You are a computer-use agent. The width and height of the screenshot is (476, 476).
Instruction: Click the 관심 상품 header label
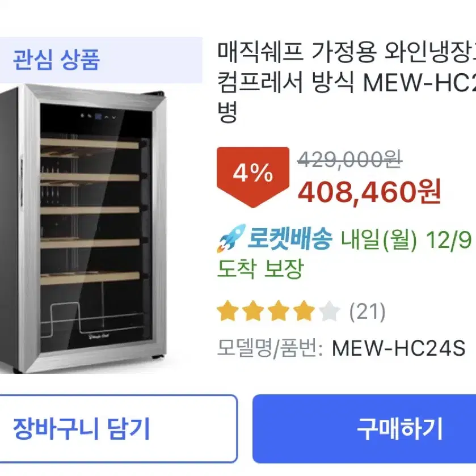(x=57, y=60)
